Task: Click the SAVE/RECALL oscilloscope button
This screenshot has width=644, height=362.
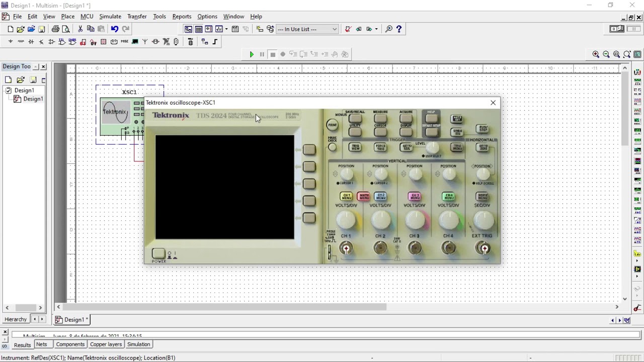Action: [355, 119]
